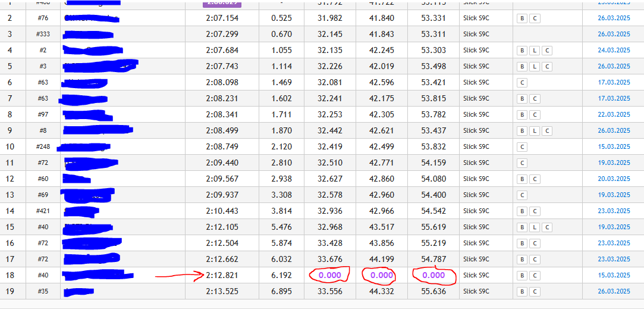
Task: Click the C badge in the 2:09.937 row
Action: pyautogui.click(x=522, y=195)
